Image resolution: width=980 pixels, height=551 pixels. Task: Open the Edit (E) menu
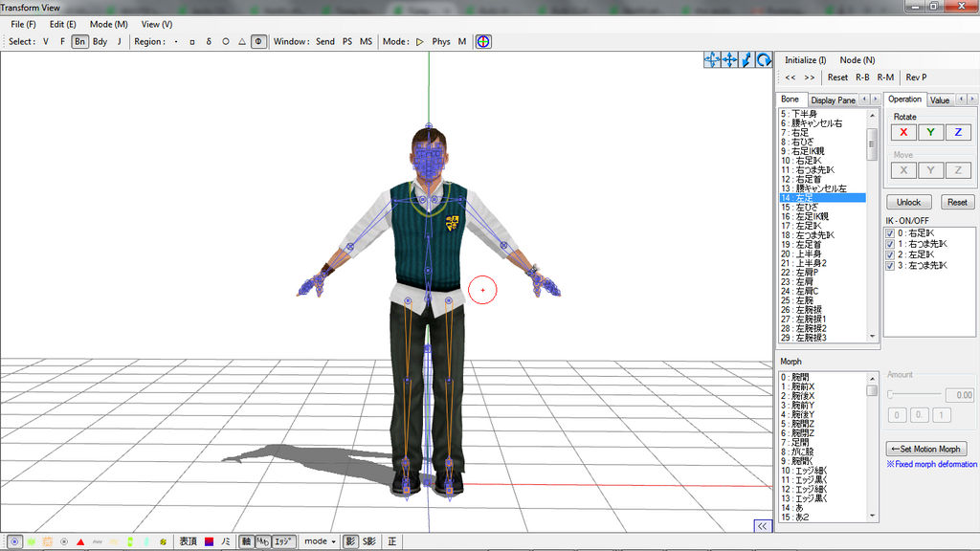pos(63,24)
